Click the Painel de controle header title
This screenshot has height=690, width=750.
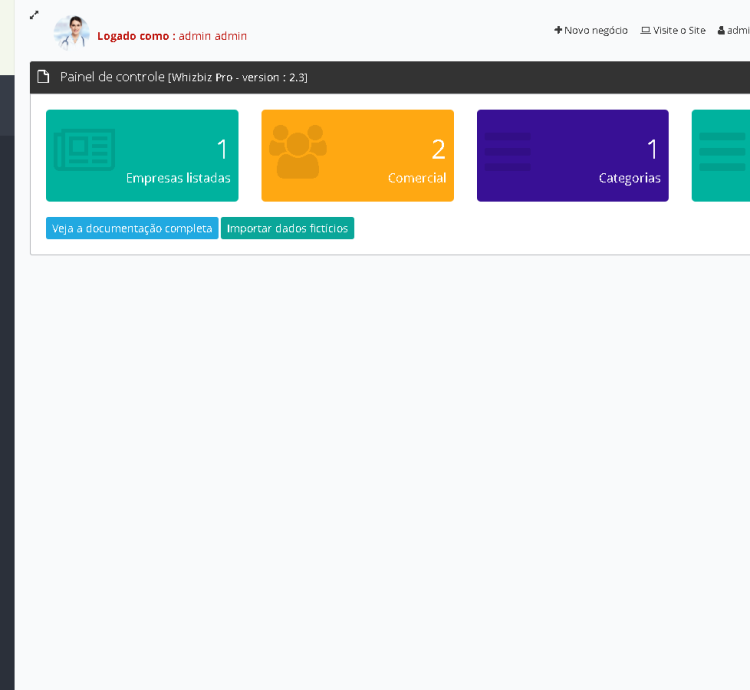[x=112, y=77]
